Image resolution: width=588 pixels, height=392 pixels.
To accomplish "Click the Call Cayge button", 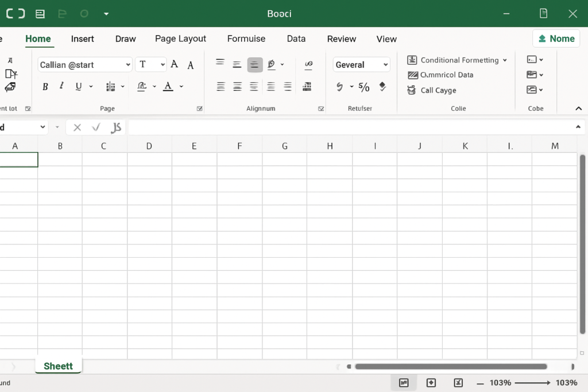I will click(432, 90).
